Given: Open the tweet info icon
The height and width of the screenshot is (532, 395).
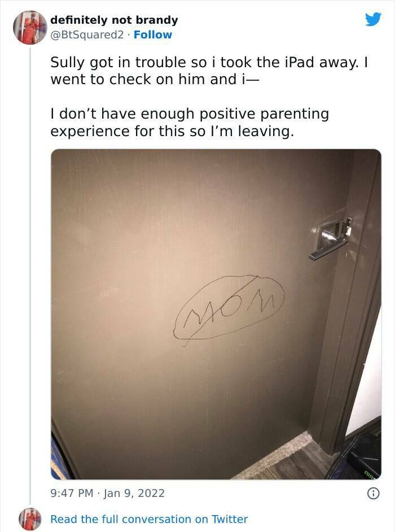Looking at the screenshot, I should tap(374, 493).
